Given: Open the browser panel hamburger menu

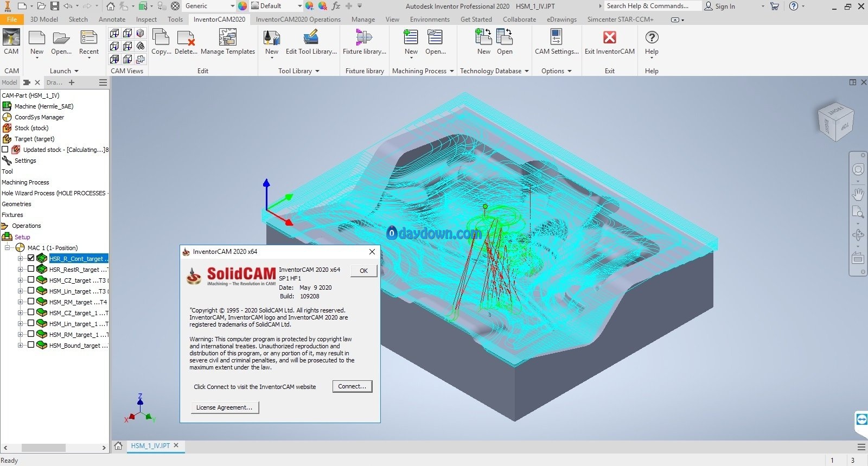Looking at the screenshot, I should click(103, 82).
